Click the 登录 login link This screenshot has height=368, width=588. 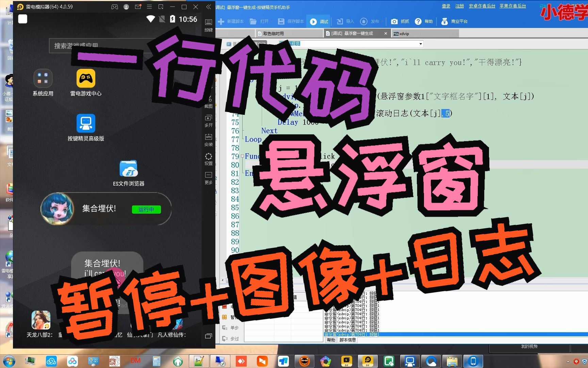pos(446,6)
